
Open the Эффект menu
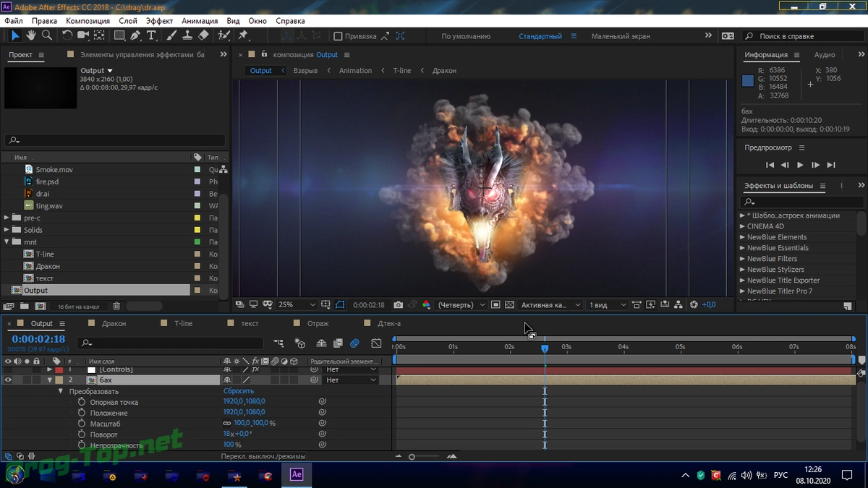pos(160,21)
